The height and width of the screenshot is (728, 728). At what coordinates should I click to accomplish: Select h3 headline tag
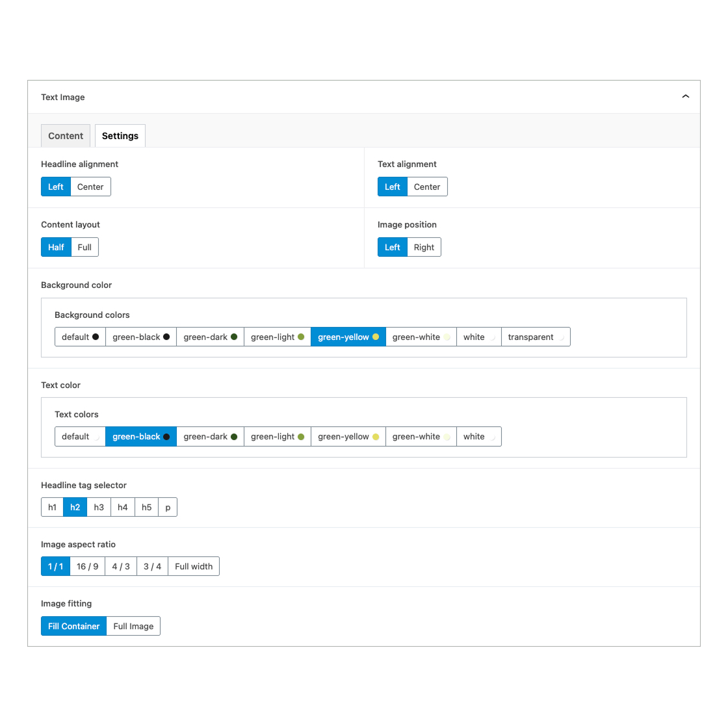tap(99, 508)
